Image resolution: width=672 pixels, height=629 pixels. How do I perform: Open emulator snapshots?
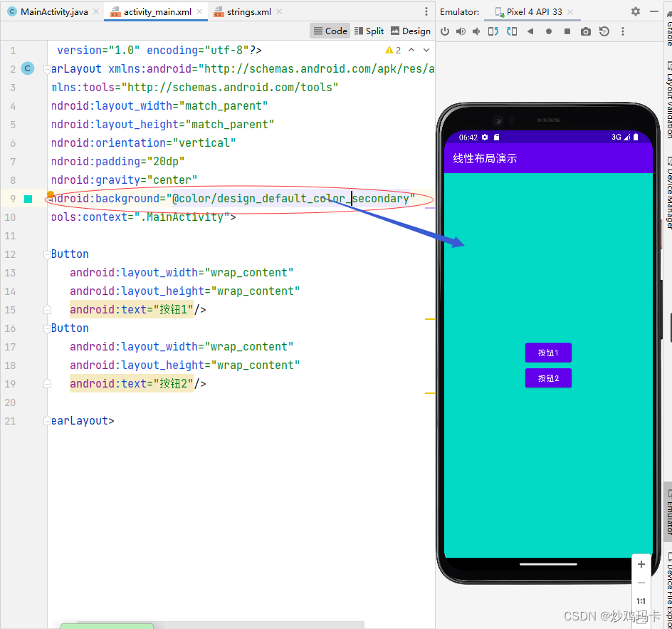tap(604, 31)
